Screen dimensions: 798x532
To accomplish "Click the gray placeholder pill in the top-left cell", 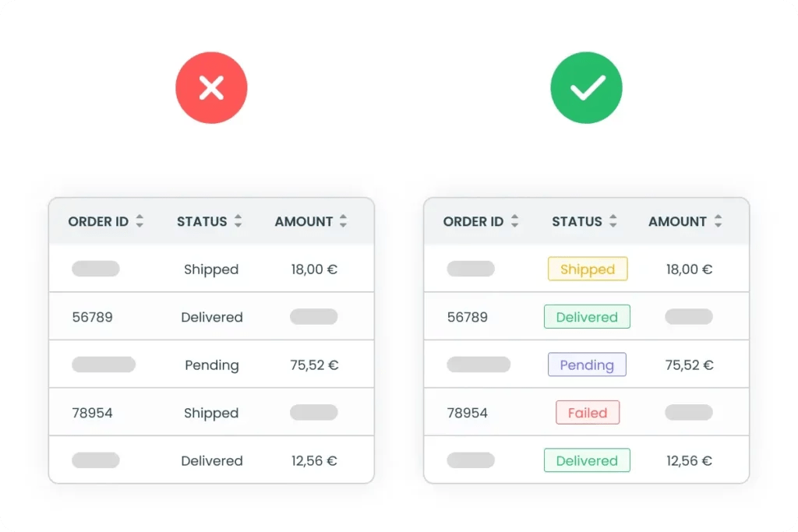I will (95, 268).
